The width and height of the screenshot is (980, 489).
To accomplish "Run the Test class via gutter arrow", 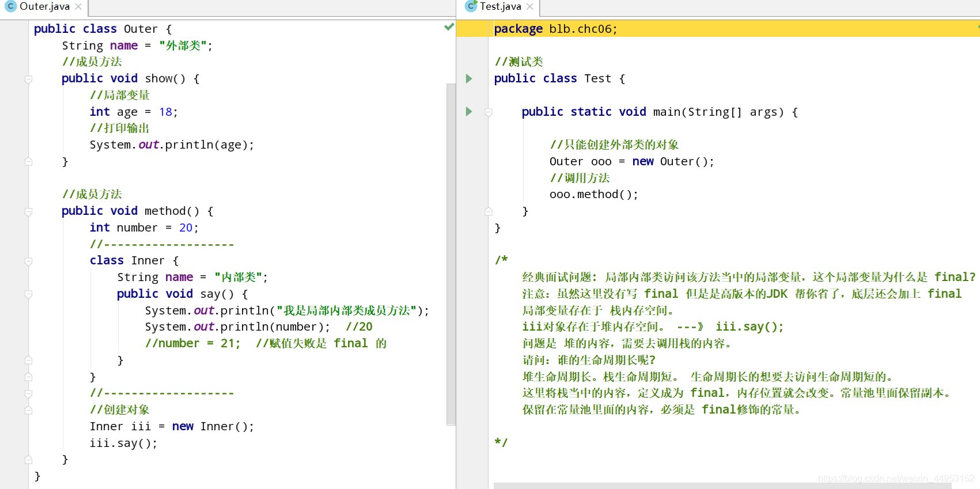I will point(469,78).
